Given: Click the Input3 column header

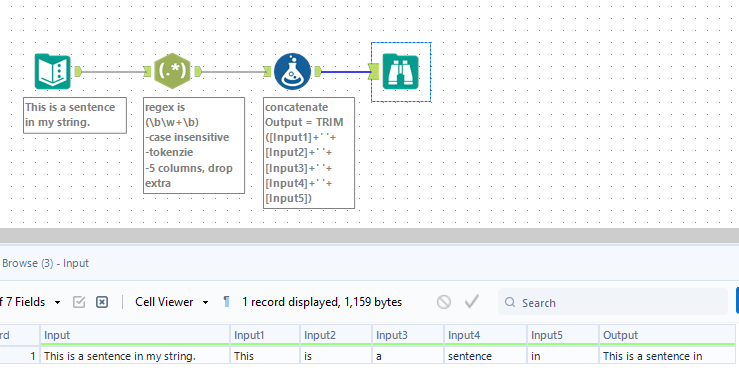Looking at the screenshot, I should (x=408, y=335).
